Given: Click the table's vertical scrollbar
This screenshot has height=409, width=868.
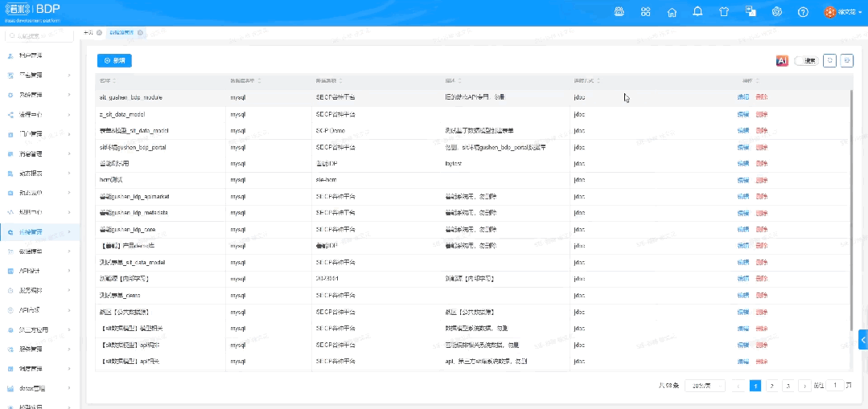Looking at the screenshot, I should [x=849, y=210].
